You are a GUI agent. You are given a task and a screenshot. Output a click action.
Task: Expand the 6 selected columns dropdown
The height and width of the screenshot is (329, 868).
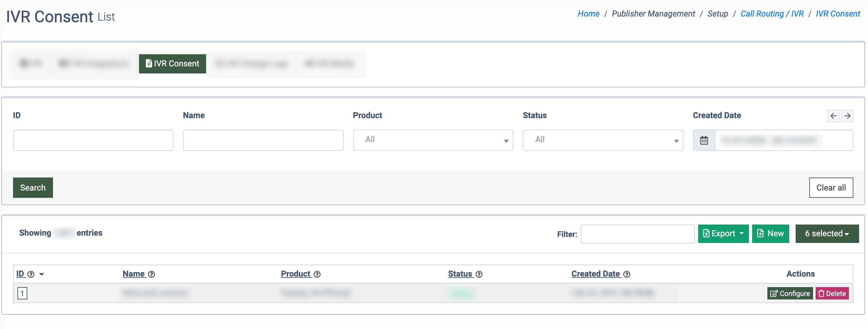tap(827, 234)
